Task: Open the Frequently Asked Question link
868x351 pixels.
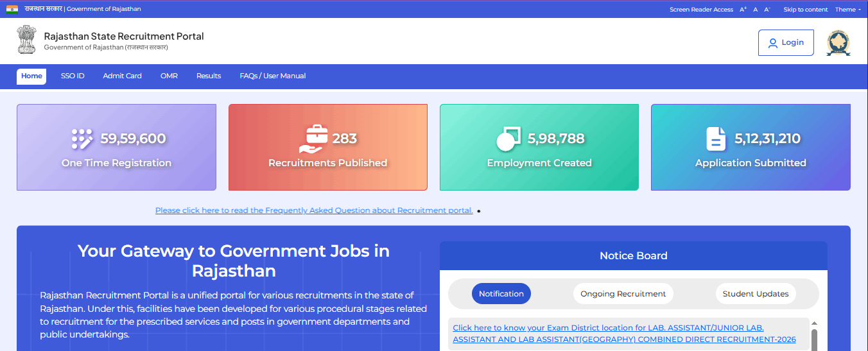Action: [314, 210]
